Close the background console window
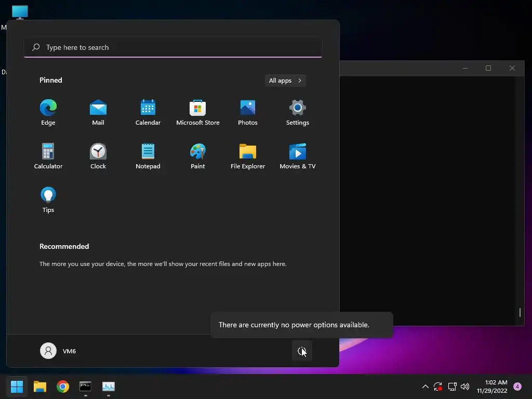This screenshot has height=399, width=532. tap(512, 68)
